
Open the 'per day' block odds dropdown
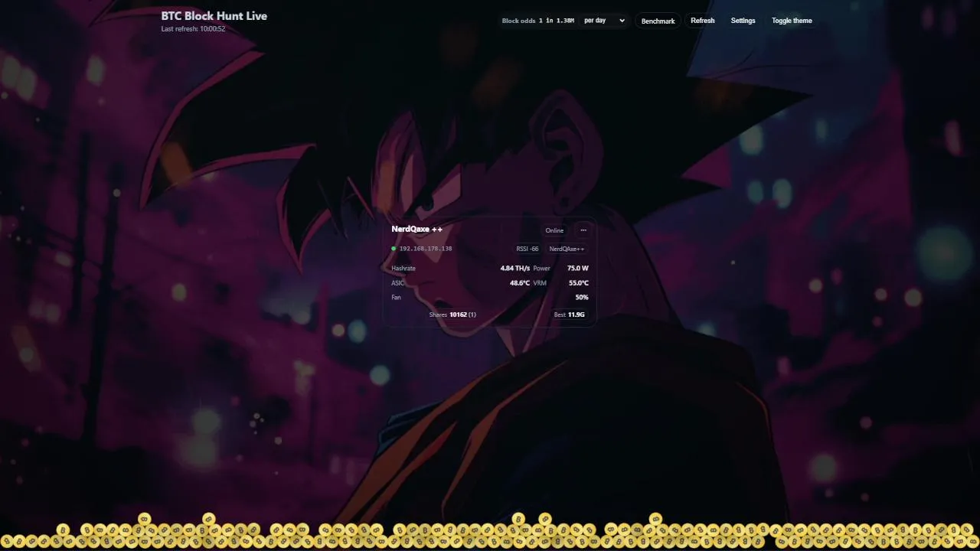(x=604, y=21)
